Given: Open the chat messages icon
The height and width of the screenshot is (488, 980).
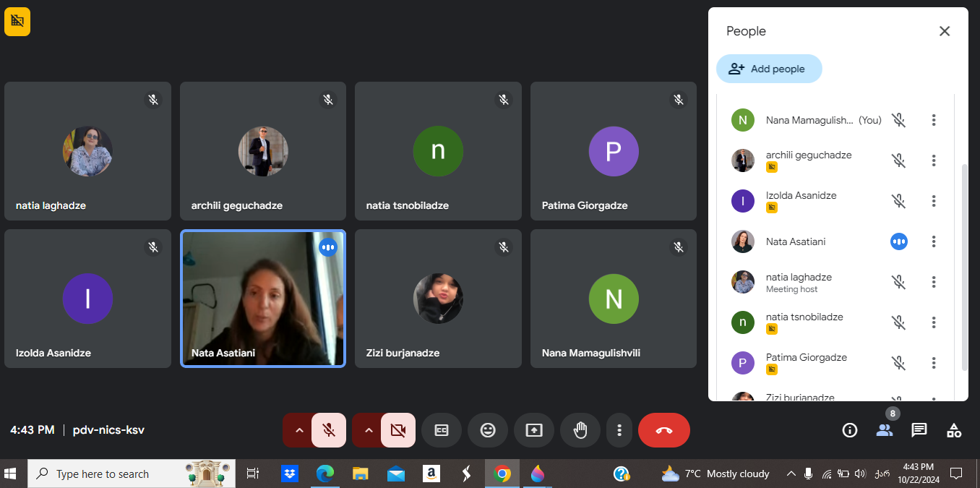Looking at the screenshot, I should point(919,430).
